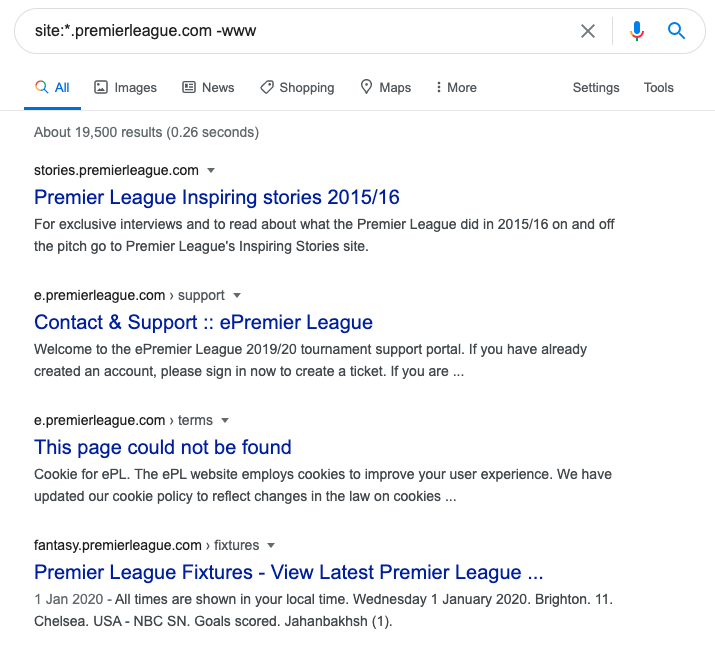Open the Settings menu

[596, 87]
